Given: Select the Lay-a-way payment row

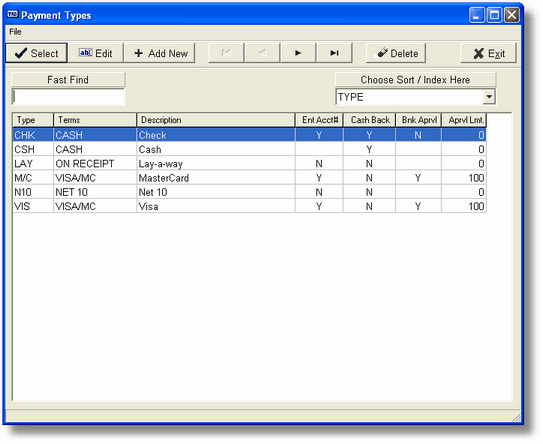Looking at the screenshot, I should coord(249,163).
